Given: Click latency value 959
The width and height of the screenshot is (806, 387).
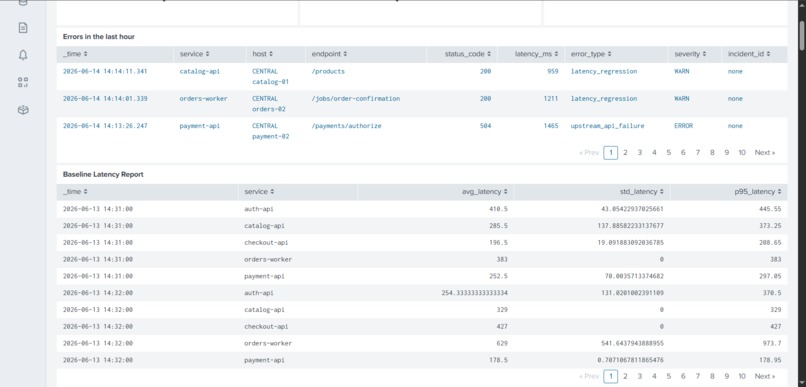Looking at the screenshot, I should coord(553,71).
